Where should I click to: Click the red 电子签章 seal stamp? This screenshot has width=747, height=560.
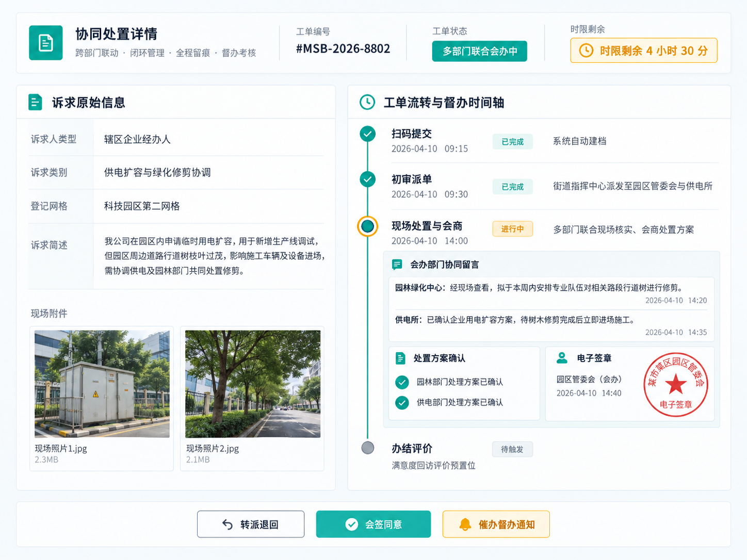point(675,384)
